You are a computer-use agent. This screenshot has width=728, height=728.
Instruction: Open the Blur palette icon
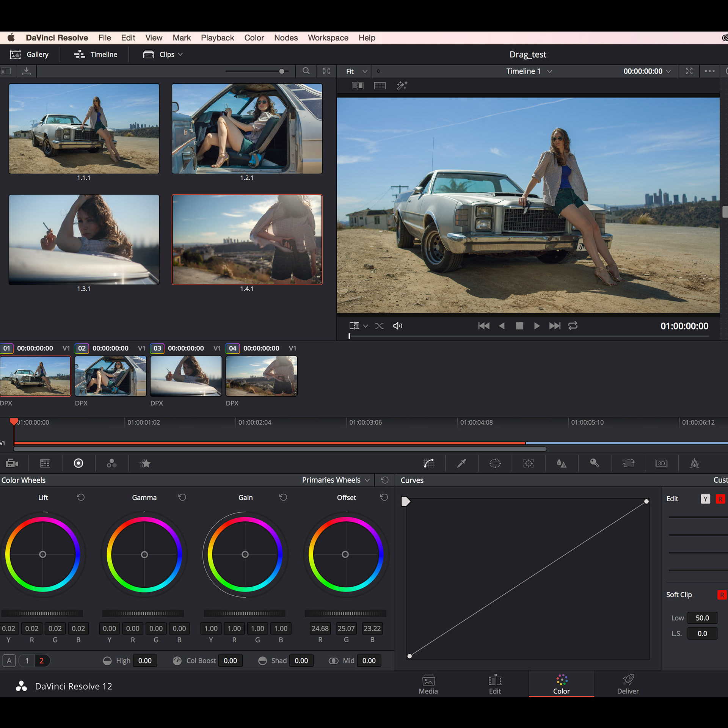coord(561,463)
